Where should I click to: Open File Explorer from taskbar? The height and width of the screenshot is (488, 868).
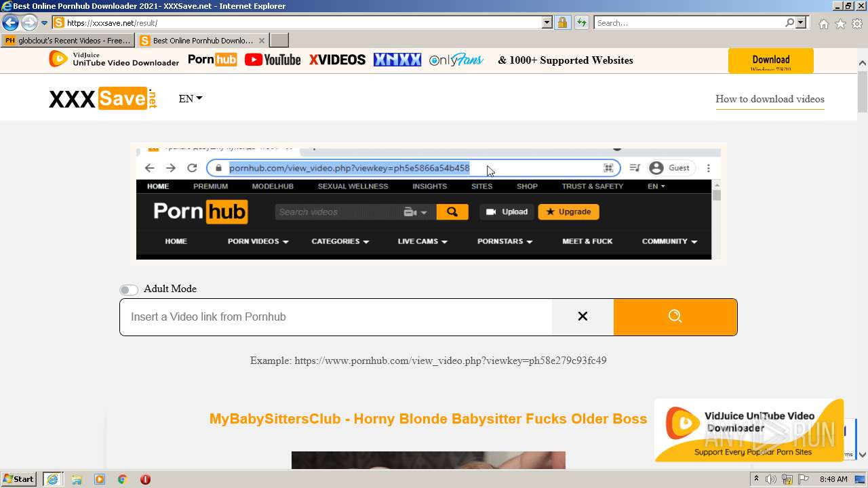77,479
